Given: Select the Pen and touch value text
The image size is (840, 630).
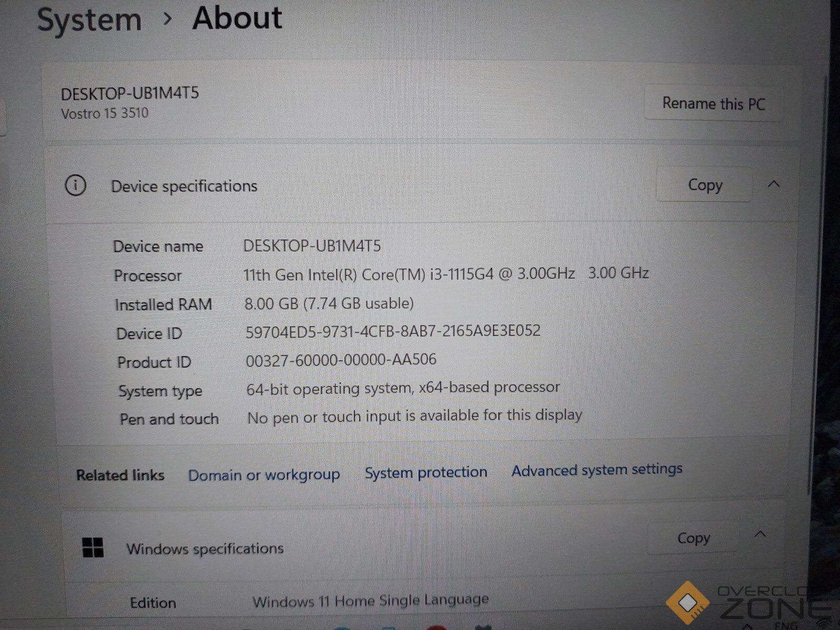Looking at the screenshot, I should pyautogui.click(x=415, y=417).
